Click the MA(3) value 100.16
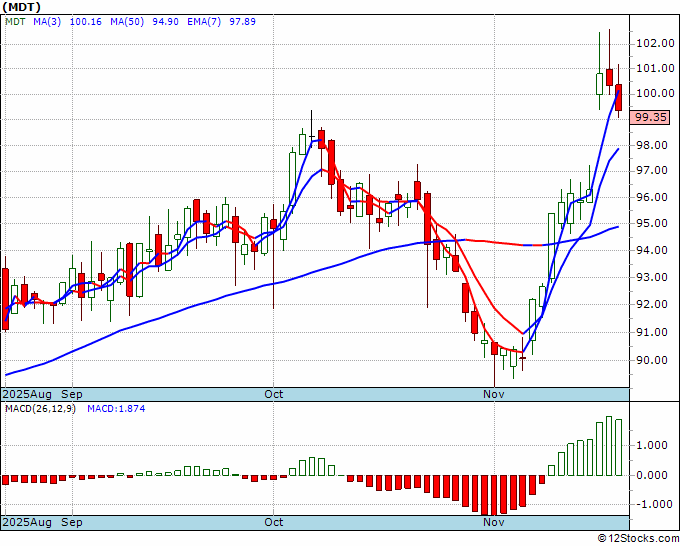Image resolution: width=680 pixels, height=546 pixels. tap(85, 21)
